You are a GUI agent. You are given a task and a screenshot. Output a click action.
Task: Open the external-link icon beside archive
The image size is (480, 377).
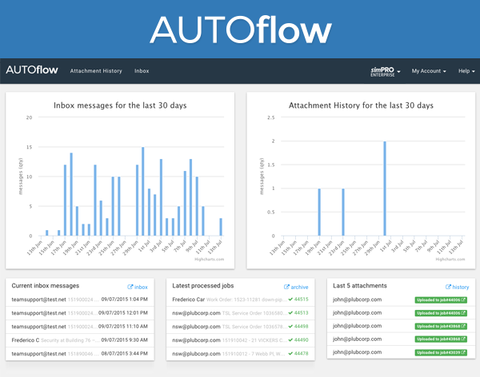(286, 287)
